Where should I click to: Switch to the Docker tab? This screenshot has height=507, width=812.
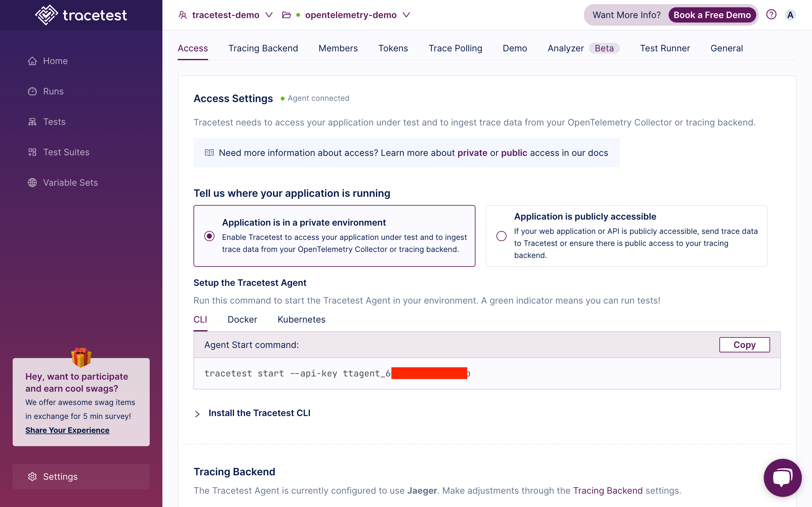point(242,319)
